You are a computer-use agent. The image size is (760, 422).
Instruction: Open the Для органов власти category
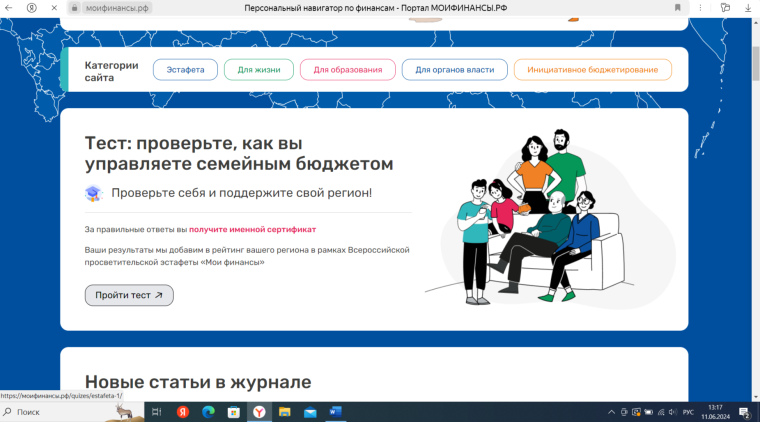455,70
